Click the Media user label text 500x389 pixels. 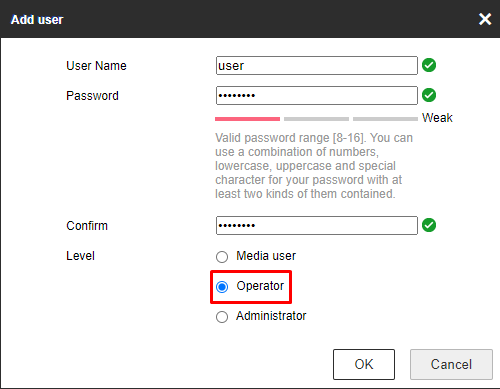pos(266,256)
